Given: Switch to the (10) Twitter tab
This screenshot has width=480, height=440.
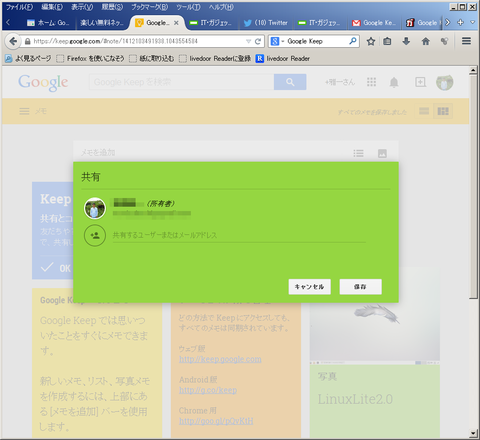Looking at the screenshot, I should click(266, 23).
